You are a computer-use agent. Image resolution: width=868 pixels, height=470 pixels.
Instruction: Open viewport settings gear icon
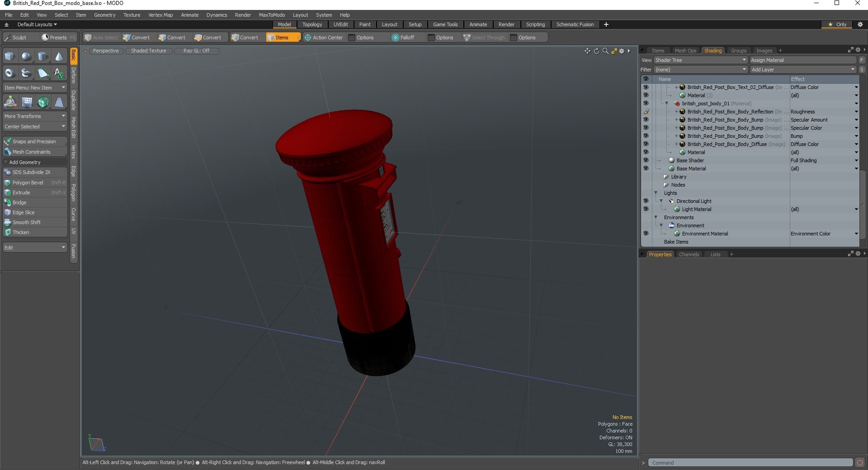tap(622, 51)
